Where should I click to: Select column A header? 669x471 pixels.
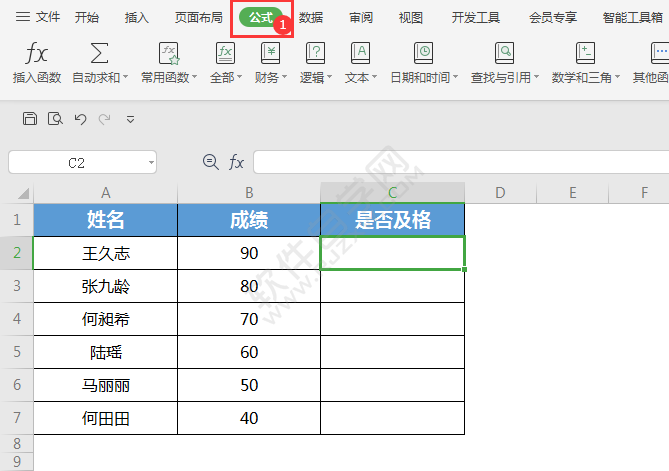pyautogui.click(x=105, y=193)
